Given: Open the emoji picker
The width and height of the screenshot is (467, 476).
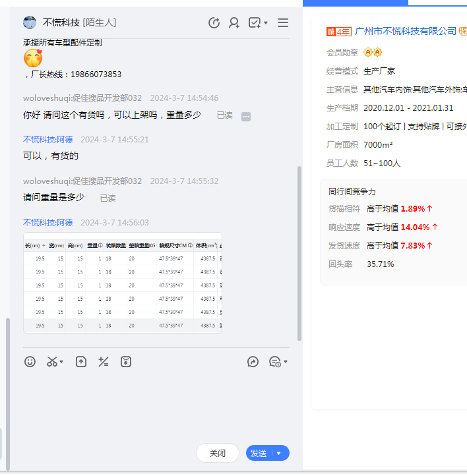Looking at the screenshot, I should tap(30, 362).
